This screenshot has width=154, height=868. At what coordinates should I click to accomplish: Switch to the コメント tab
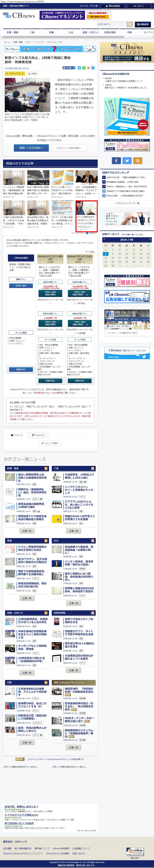click(x=17, y=435)
